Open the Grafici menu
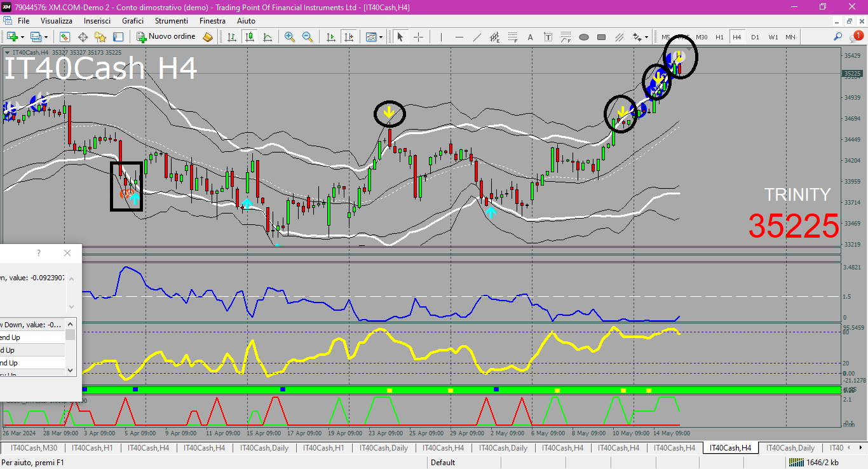This screenshot has width=868, height=469. click(x=133, y=21)
